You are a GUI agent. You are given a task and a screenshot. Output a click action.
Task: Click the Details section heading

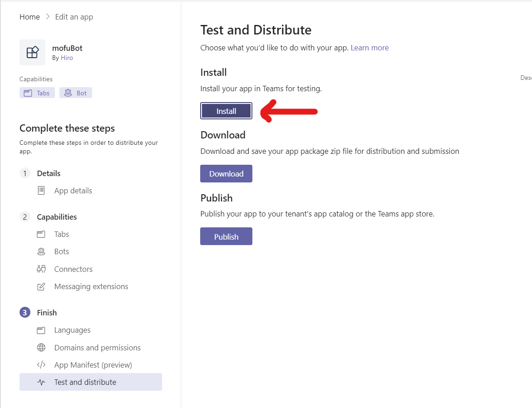coord(49,173)
